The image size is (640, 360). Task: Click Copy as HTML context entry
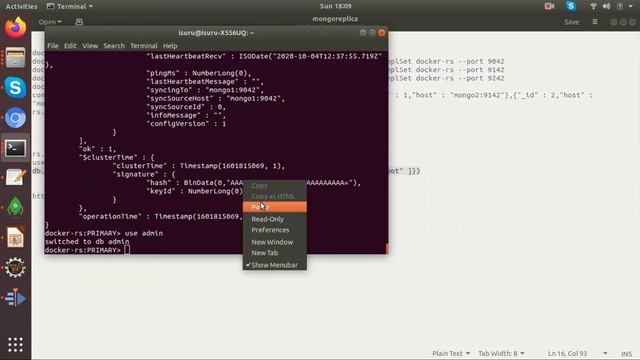(275, 196)
